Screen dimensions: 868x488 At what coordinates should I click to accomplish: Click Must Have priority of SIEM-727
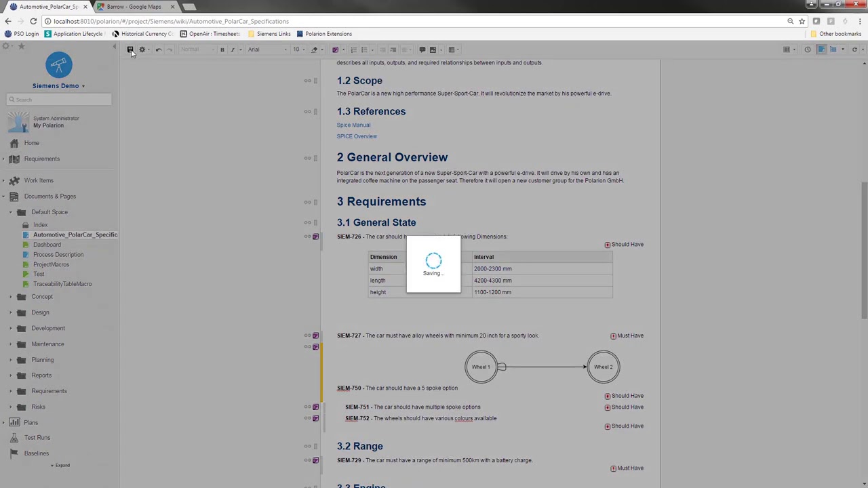(627, 335)
